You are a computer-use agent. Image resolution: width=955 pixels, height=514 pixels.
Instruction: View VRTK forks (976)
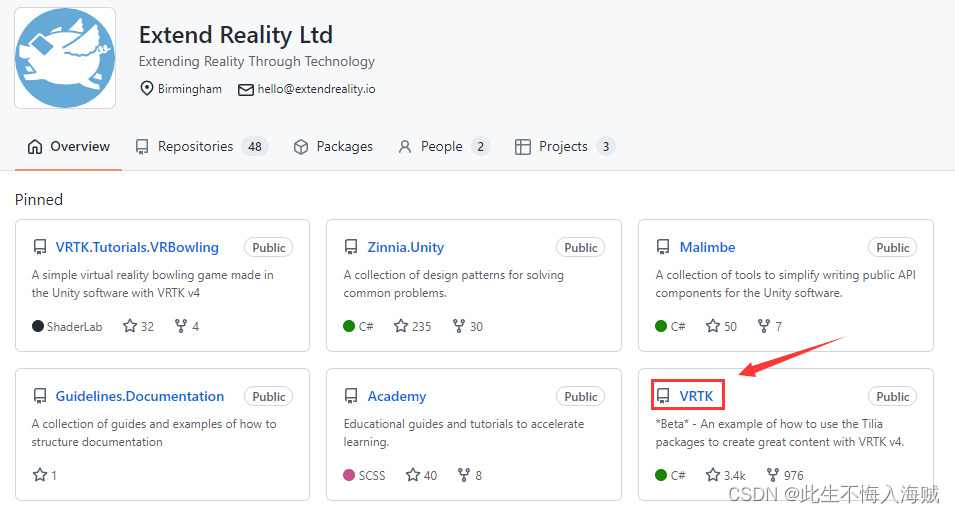[x=785, y=475]
